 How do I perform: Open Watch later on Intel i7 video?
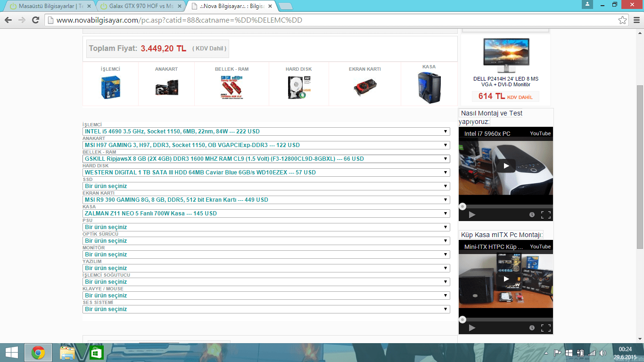click(532, 214)
